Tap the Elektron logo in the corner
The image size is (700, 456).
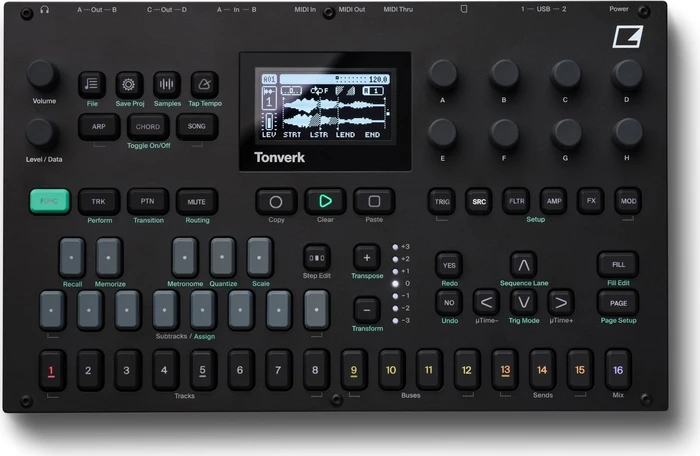pos(628,37)
